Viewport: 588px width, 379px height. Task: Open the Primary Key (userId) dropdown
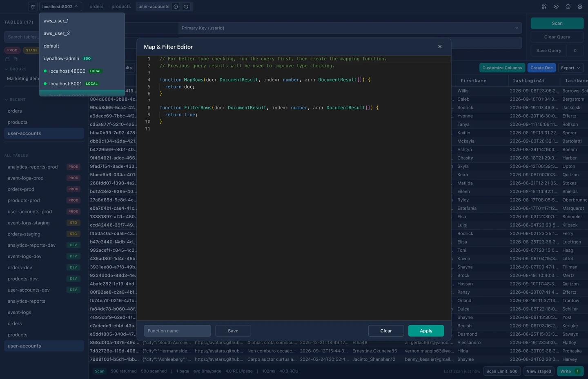350,28
